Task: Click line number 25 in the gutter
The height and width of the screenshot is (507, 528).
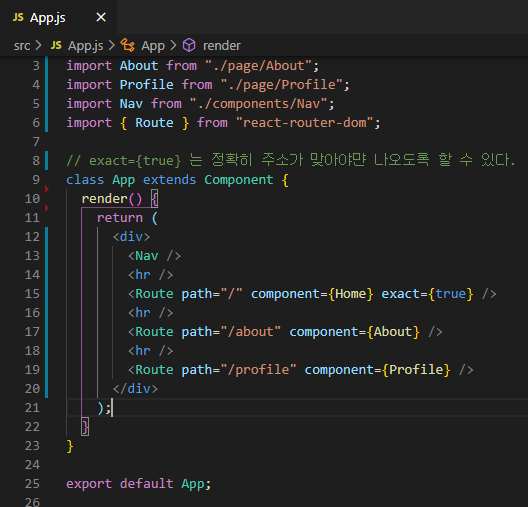Action: (x=32, y=484)
